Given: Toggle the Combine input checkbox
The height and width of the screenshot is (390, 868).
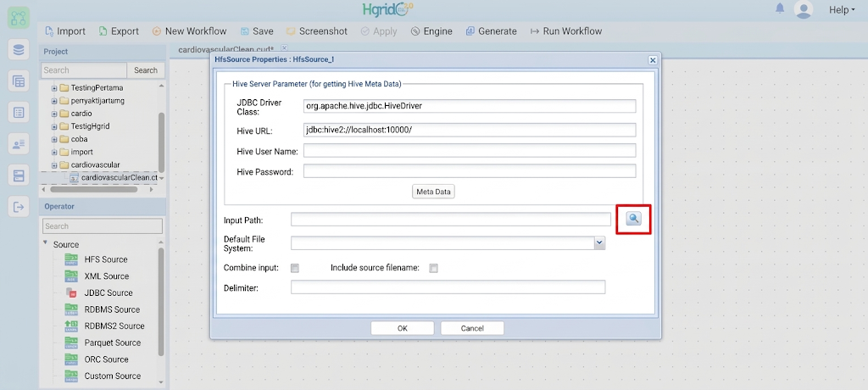Looking at the screenshot, I should click(x=295, y=268).
